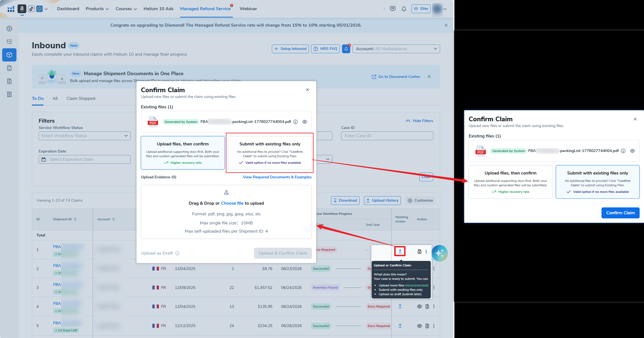Expand the Courses menu
The image size is (644, 338).
point(126,9)
